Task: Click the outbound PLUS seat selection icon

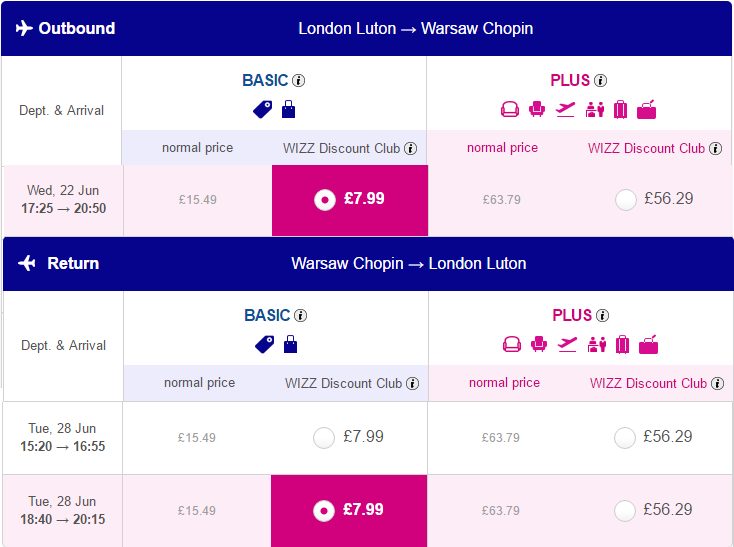Action: [x=537, y=109]
